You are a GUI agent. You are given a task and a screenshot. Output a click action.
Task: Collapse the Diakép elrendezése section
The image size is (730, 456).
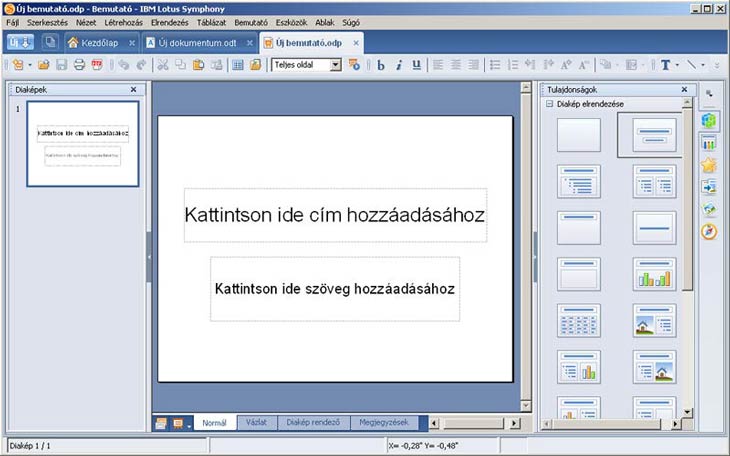[549, 104]
